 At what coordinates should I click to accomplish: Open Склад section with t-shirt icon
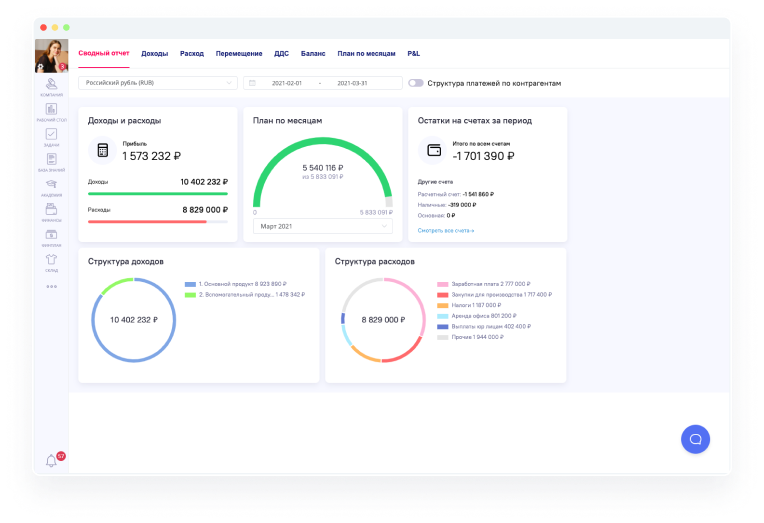tap(51, 262)
